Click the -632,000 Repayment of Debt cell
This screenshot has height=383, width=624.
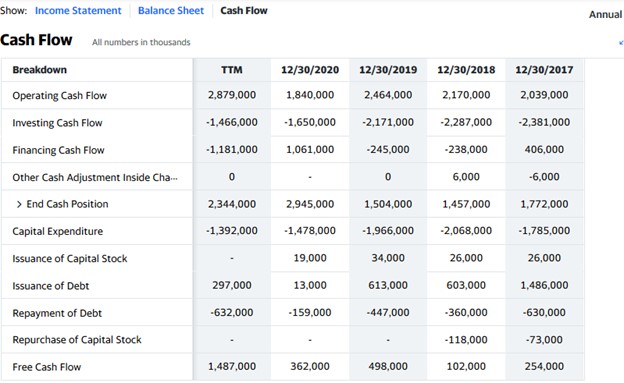232,313
